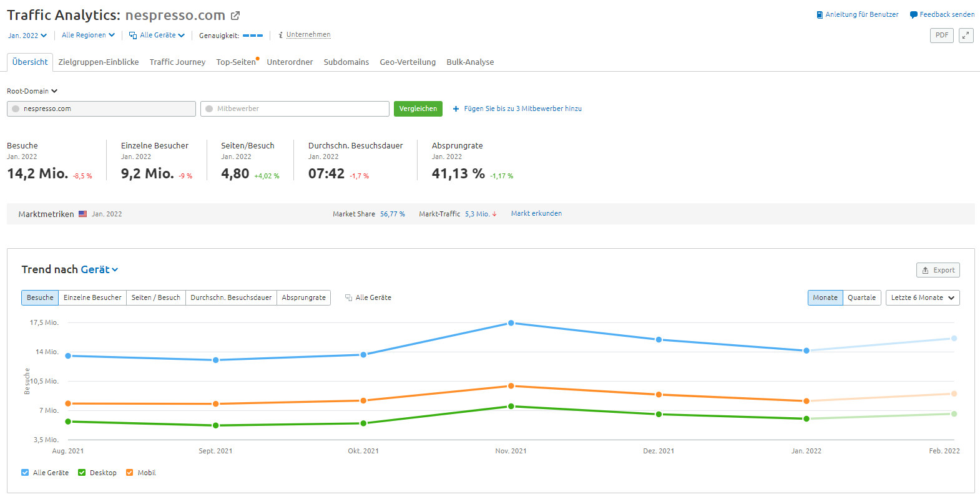Image resolution: width=980 pixels, height=497 pixels.
Task: Click the Alle Geräte devices icon in chart toolbar
Action: tap(348, 298)
